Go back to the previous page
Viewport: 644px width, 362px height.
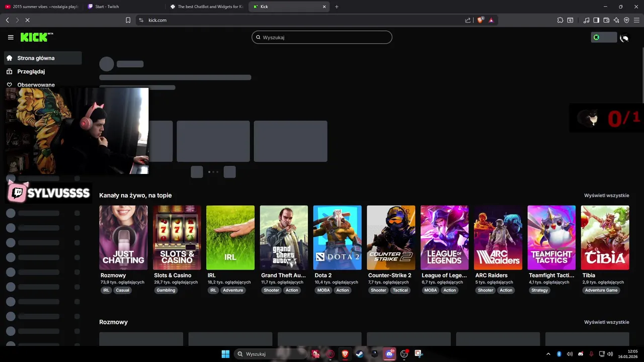(x=7, y=20)
